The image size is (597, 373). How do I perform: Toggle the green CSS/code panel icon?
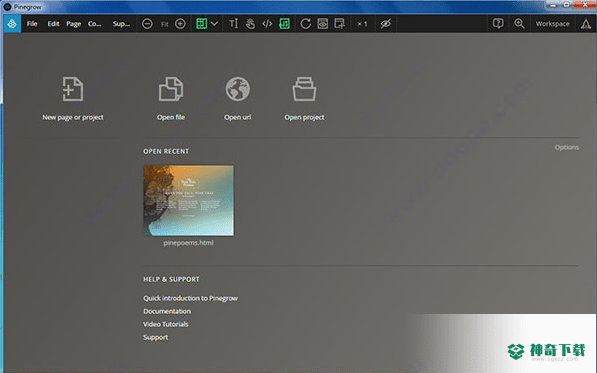click(x=284, y=24)
